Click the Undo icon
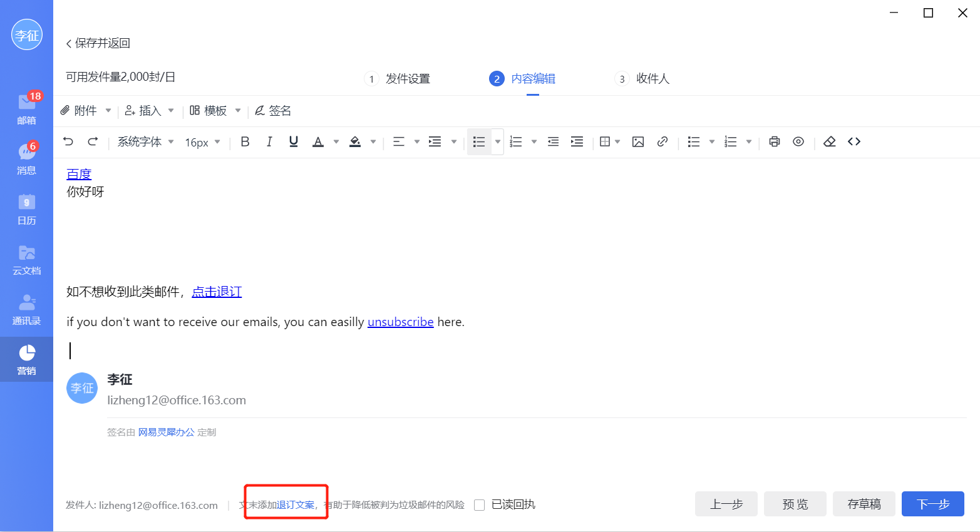The height and width of the screenshot is (532, 980). (x=68, y=141)
